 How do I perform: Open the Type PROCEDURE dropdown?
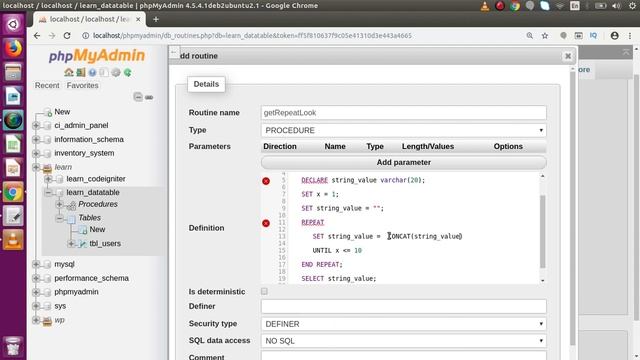404,130
